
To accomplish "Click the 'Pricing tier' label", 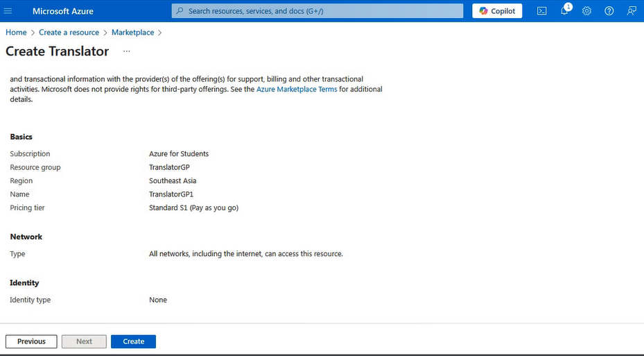I will pyautogui.click(x=27, y=208).
